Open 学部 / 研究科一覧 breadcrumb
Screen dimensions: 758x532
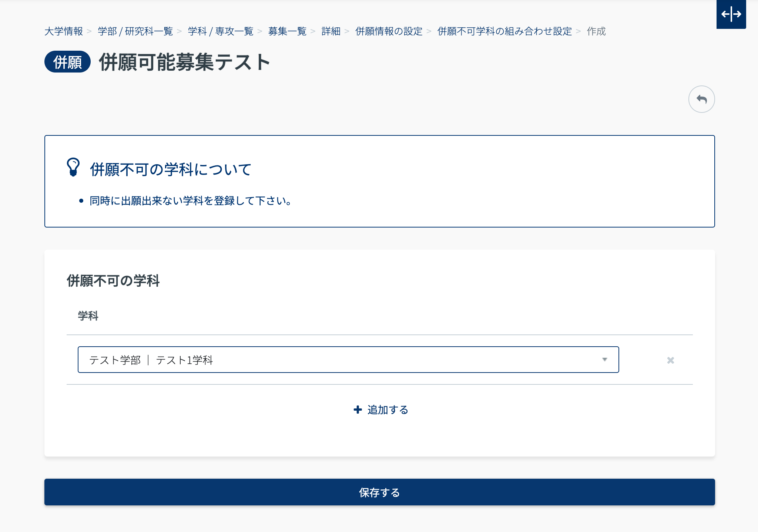pos(135,31)
